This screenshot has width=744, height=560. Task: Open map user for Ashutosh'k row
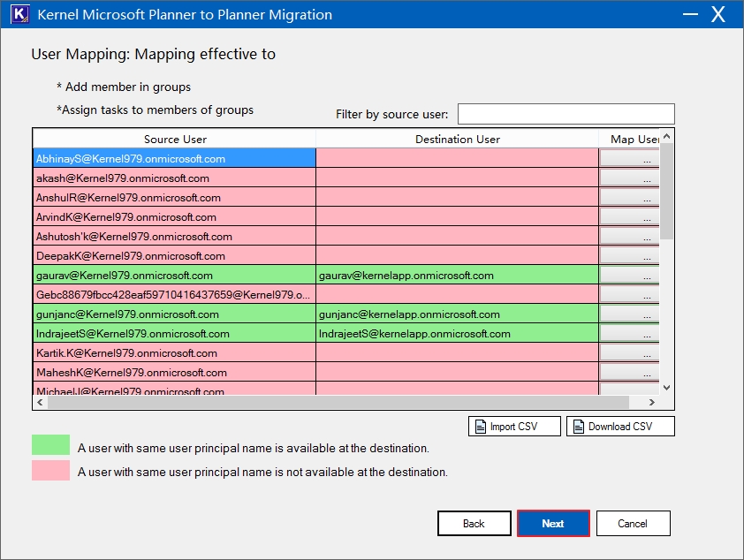[629, 236]
